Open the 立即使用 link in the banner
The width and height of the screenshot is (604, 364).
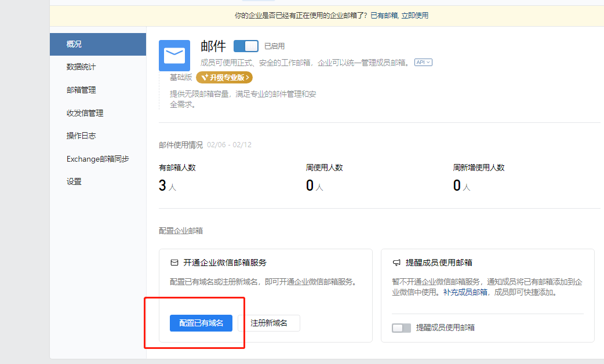416,14
